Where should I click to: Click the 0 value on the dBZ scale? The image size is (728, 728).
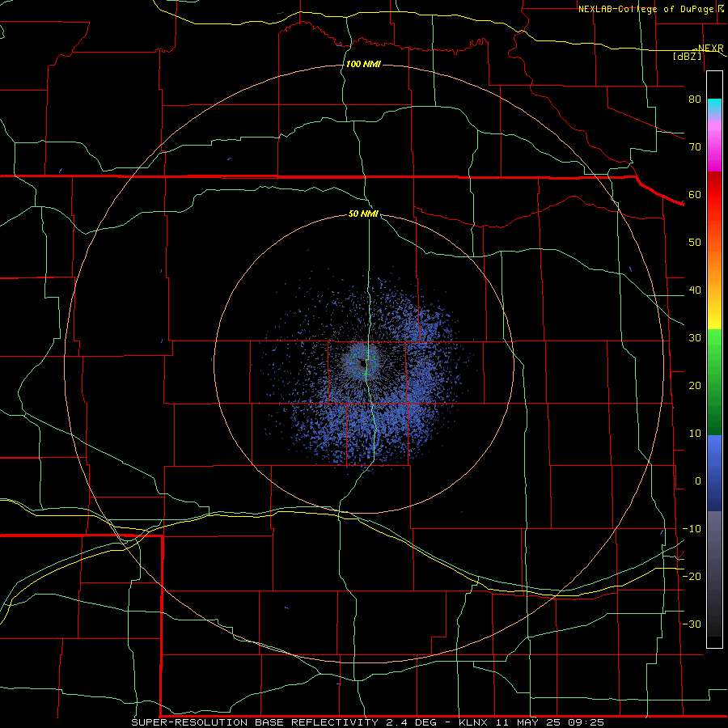click(x=698, y=481)
